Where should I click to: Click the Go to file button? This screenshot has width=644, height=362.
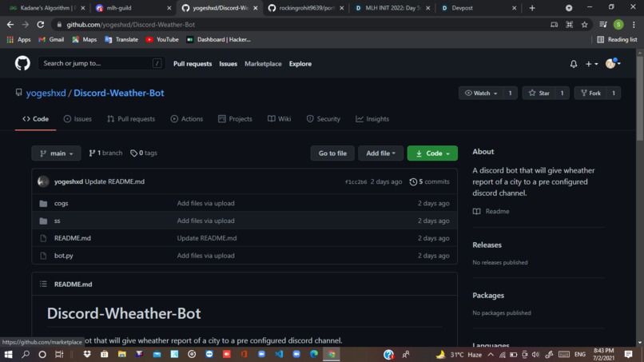(332, 153)
